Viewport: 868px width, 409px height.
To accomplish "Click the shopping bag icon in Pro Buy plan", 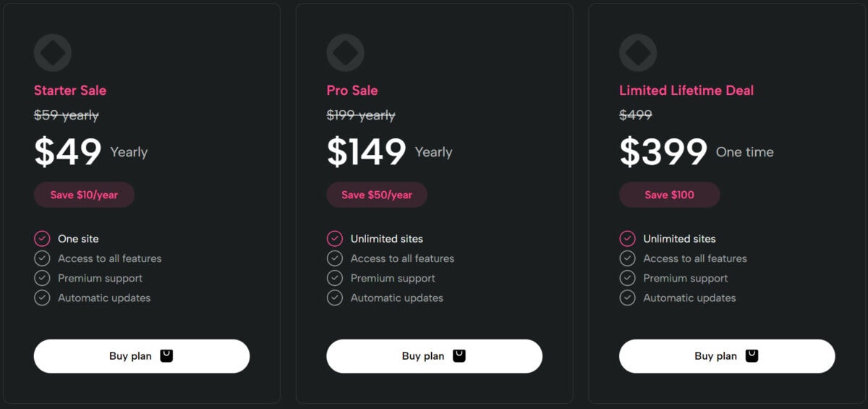I will [459, 355].
